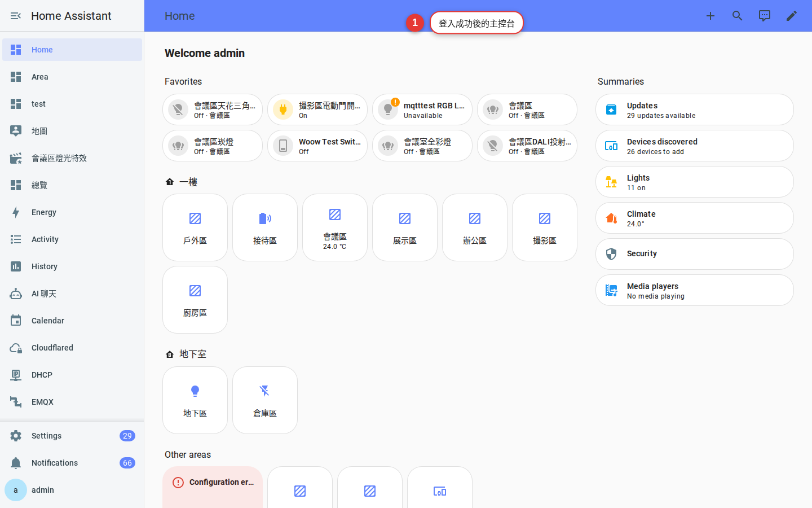Click the add plus icon in header

710,16
